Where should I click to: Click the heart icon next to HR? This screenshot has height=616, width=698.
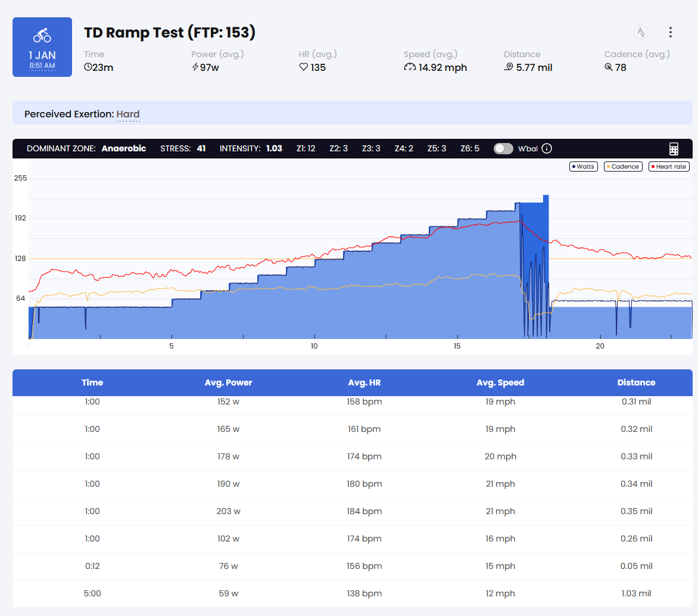click(303, 67)
